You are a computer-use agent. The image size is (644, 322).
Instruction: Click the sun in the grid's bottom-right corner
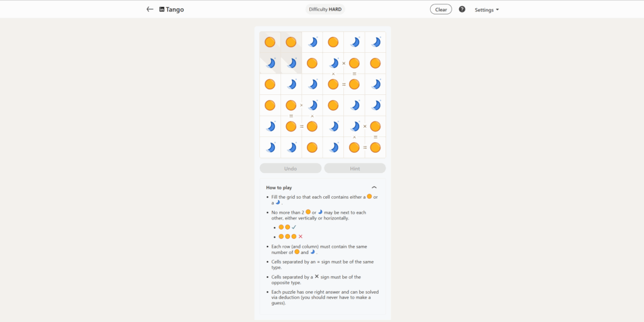pos(375,148)
